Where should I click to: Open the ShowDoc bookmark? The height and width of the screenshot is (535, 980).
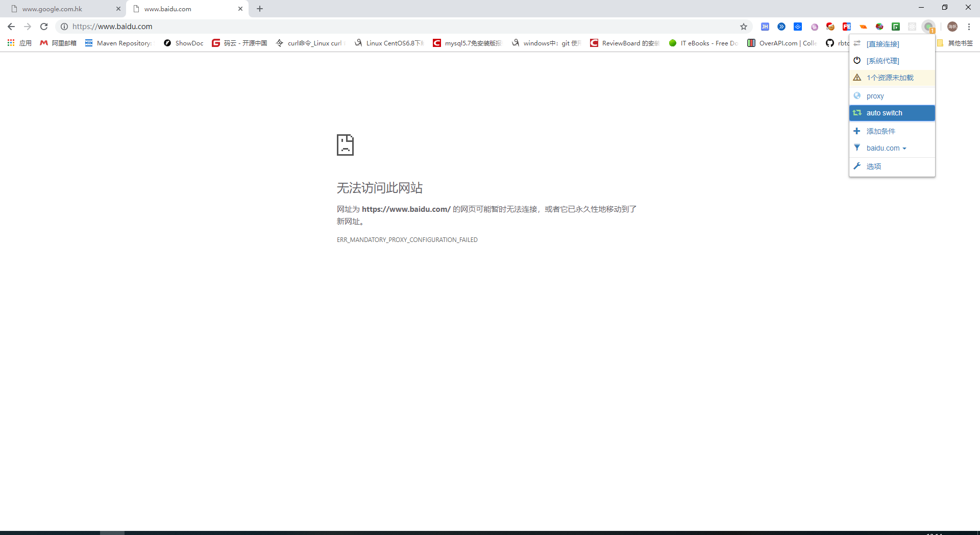click(183, 43)
